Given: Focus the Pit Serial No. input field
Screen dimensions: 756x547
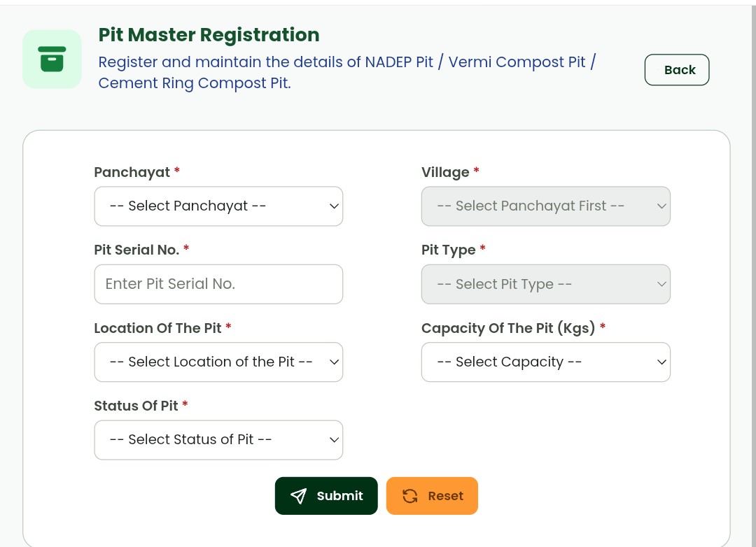Looking at the screenshot, I should (x=218, y=285).
